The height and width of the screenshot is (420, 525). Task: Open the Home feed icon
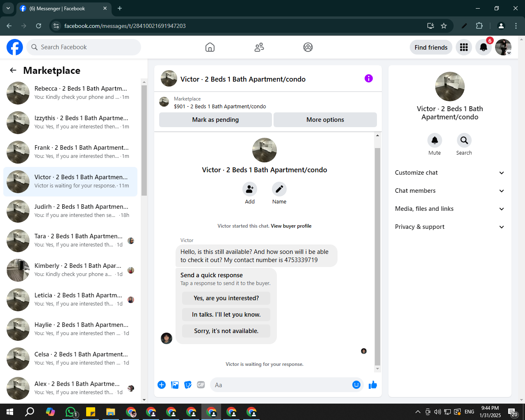click(210, 47)
